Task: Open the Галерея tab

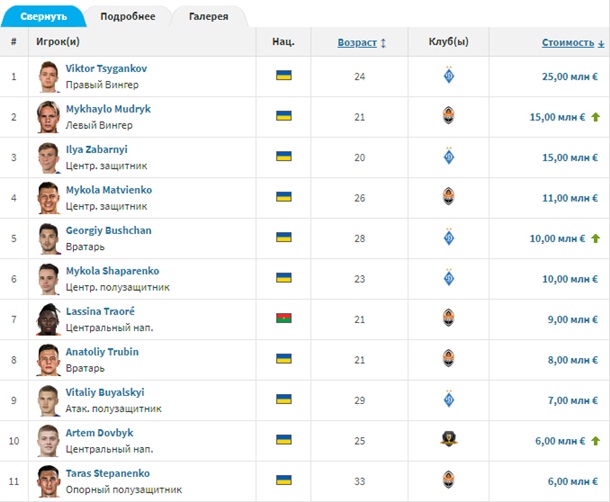Action: click(207, 16)
